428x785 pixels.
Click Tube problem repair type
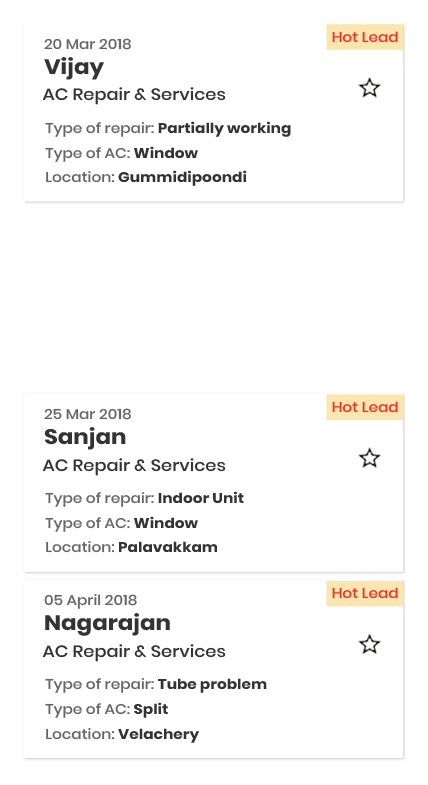212,684
